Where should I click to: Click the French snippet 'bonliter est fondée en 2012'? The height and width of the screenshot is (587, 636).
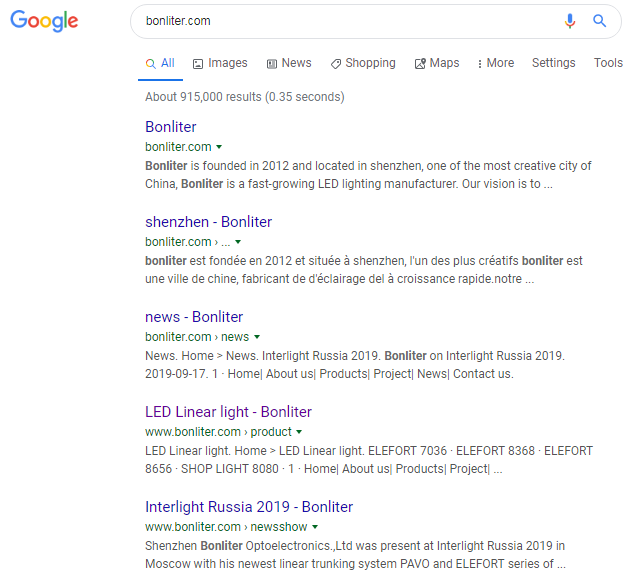[x=364, y=270]
